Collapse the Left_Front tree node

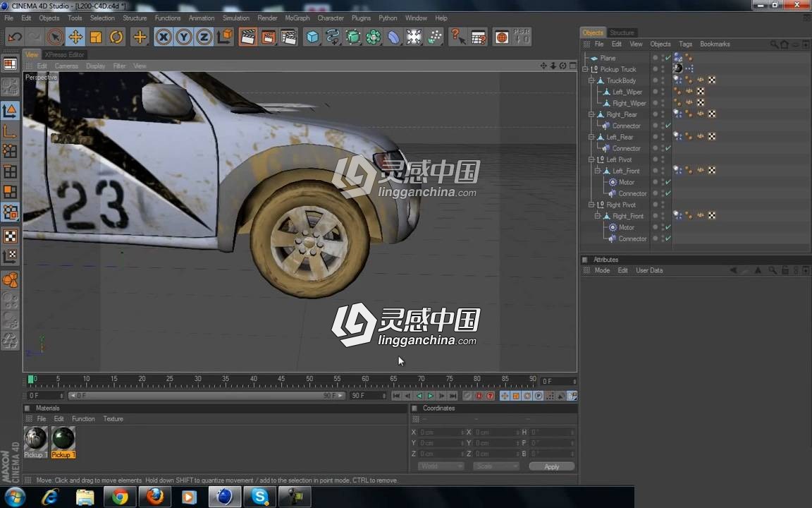point(598,171)
